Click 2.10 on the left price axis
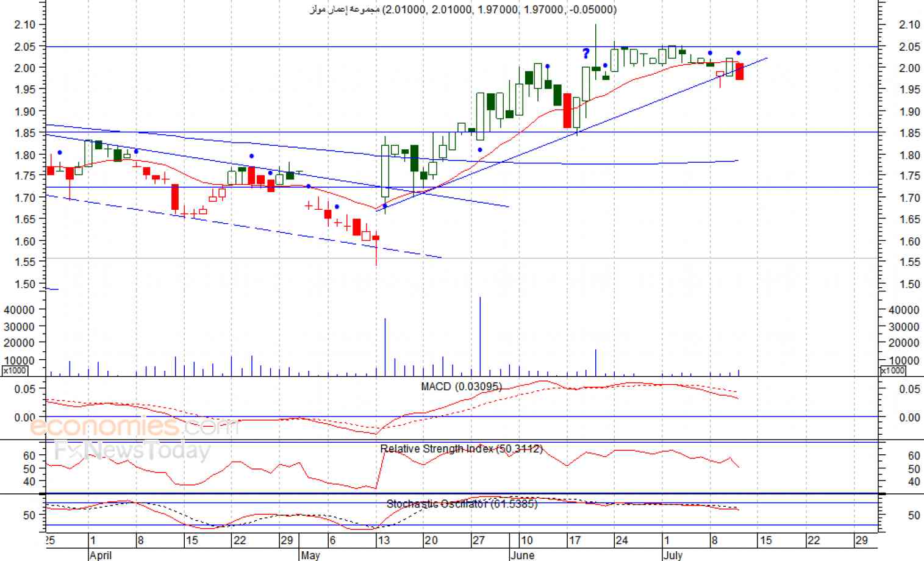Viewport: 924px width, 561px height. [25, 24]
